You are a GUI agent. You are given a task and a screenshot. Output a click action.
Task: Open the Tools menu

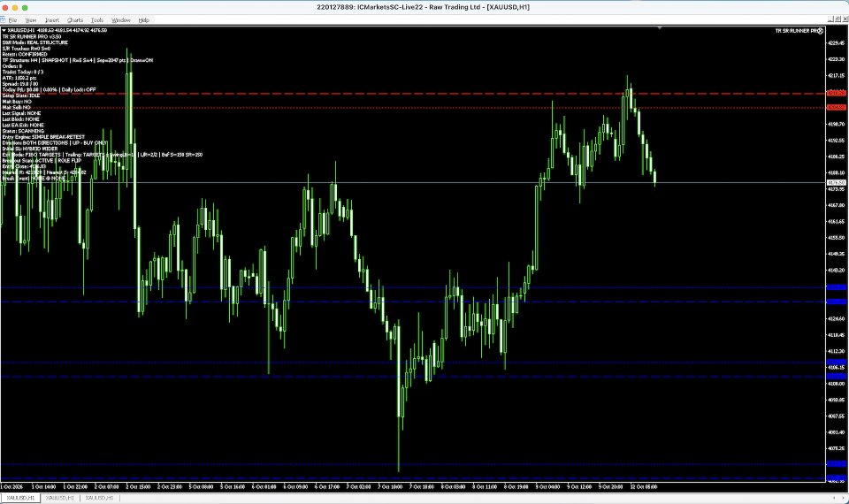(x=97, y=20)
